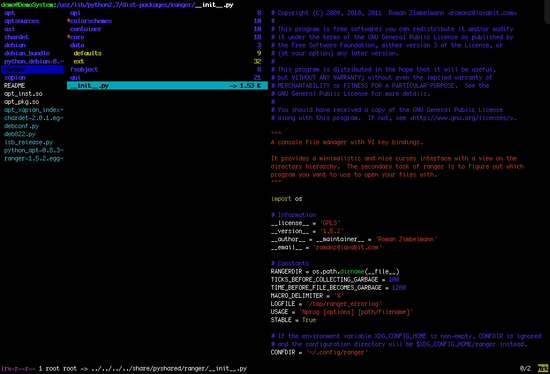Select the lsb_release.py file

pyautogui.click(x=28, y=142)
